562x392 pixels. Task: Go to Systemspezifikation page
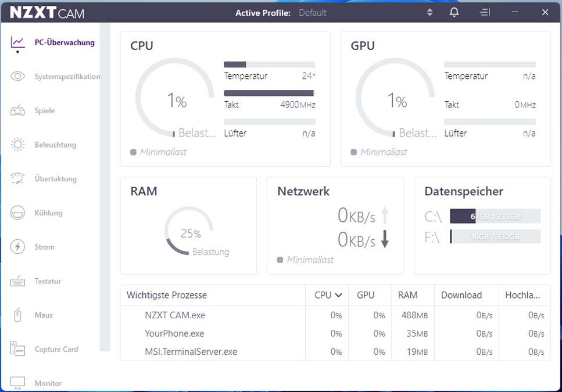click(x=67, y=77)
